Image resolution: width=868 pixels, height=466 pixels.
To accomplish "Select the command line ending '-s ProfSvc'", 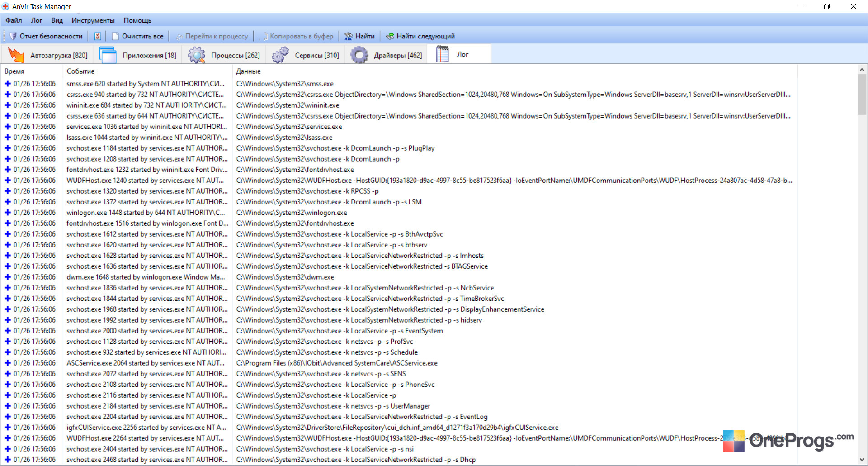I will coord(325,342).
